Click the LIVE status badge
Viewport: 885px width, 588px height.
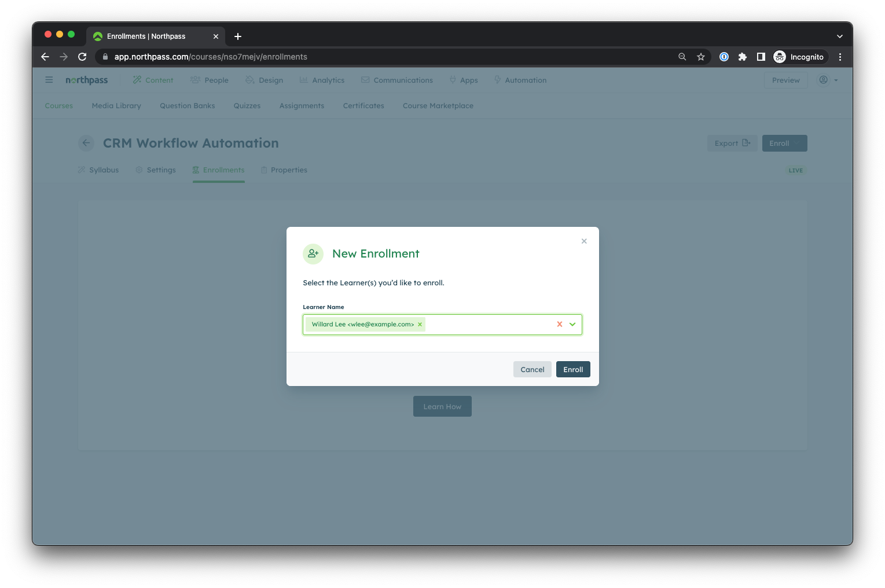(796, 170)
